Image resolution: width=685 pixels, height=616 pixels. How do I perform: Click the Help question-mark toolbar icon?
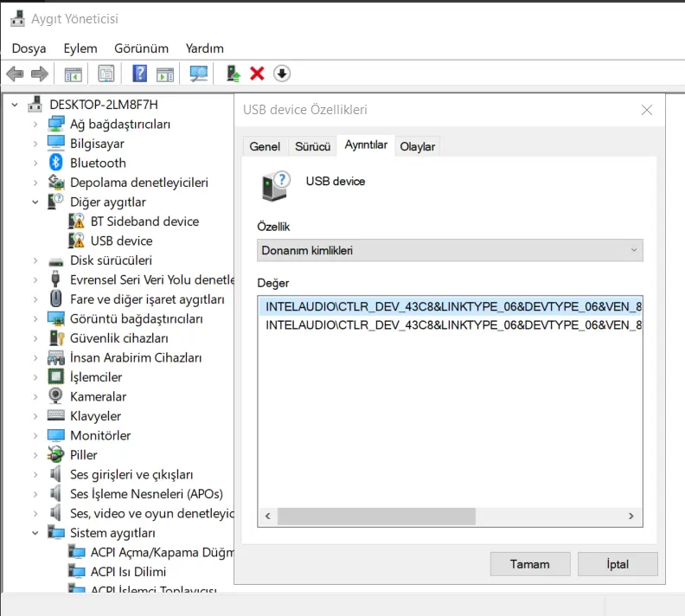[140, 74]
